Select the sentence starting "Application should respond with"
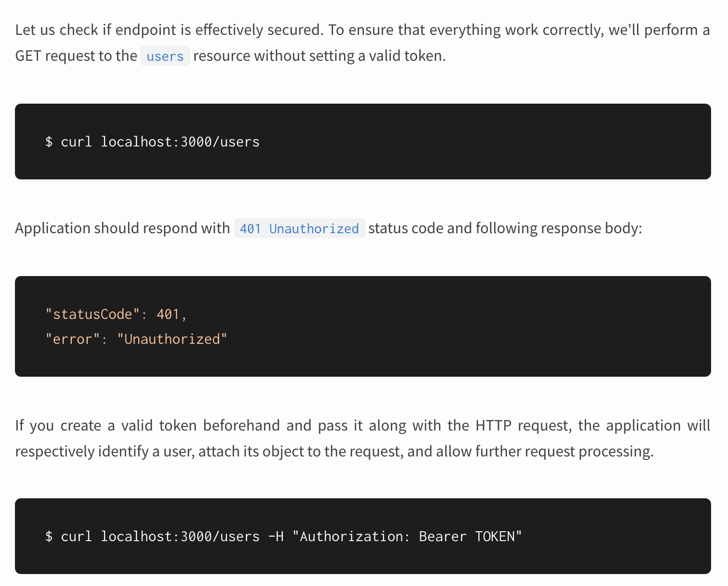 [329, 228]
